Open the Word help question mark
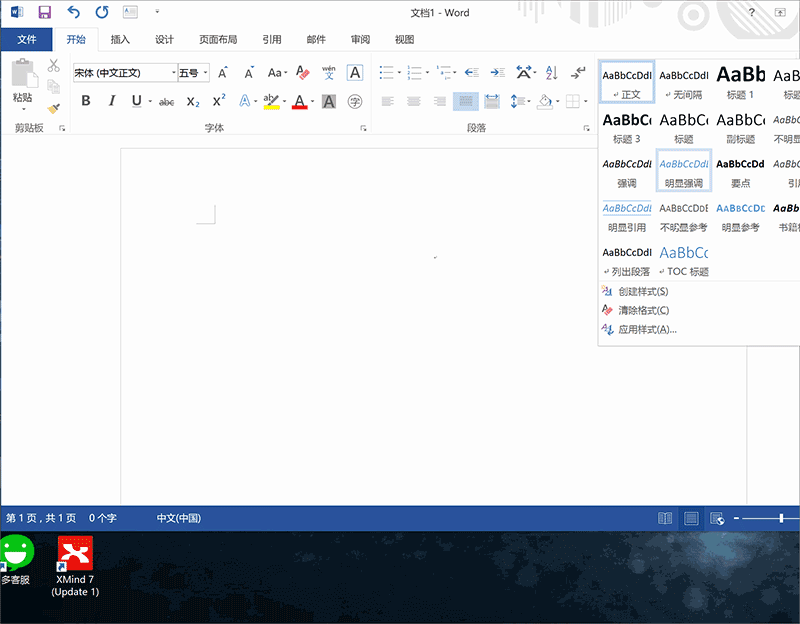The width and height of the screenshot is (800, 624). (x=752, y=13)
